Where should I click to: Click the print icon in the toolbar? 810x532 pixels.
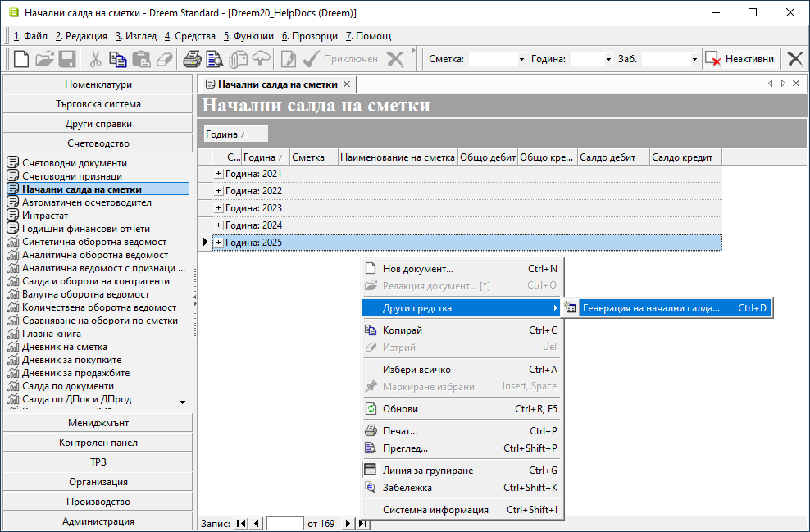coord(192,59)
